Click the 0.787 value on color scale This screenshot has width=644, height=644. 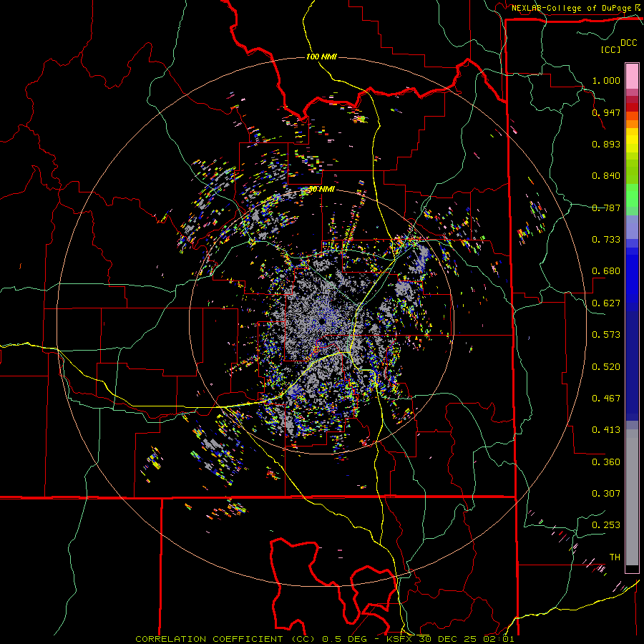click(x=606, y=208)
